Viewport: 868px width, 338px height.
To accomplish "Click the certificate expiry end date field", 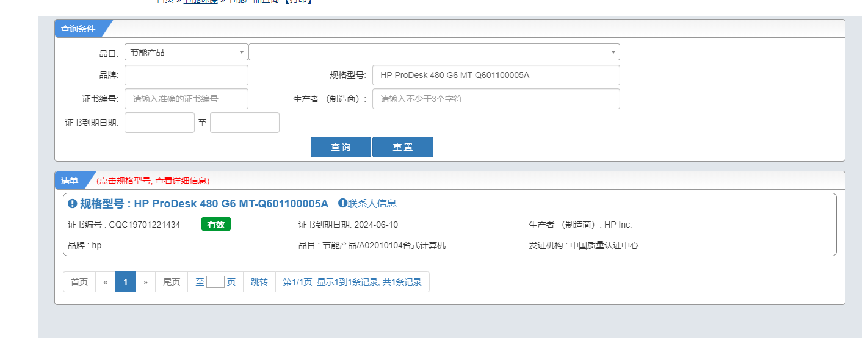I will point(245,123).
